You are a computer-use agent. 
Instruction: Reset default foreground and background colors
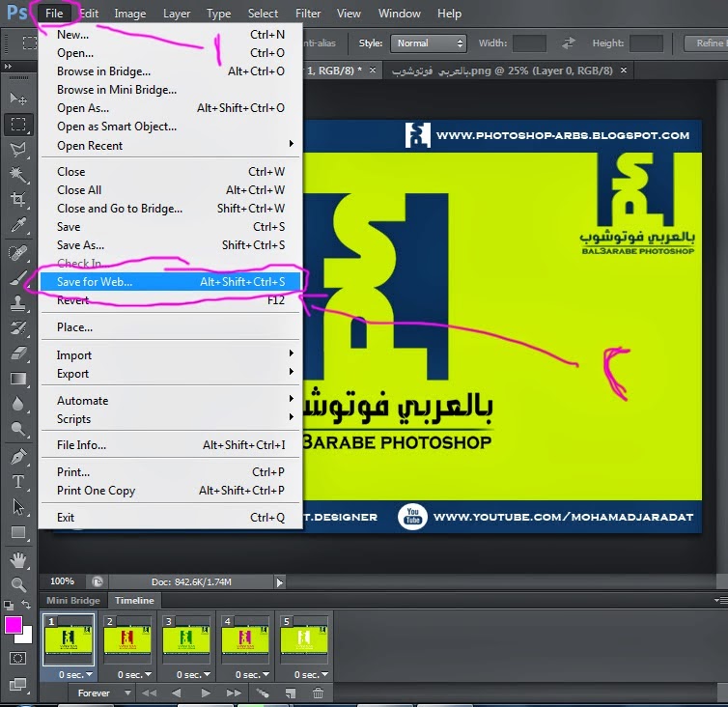point(9,605)
